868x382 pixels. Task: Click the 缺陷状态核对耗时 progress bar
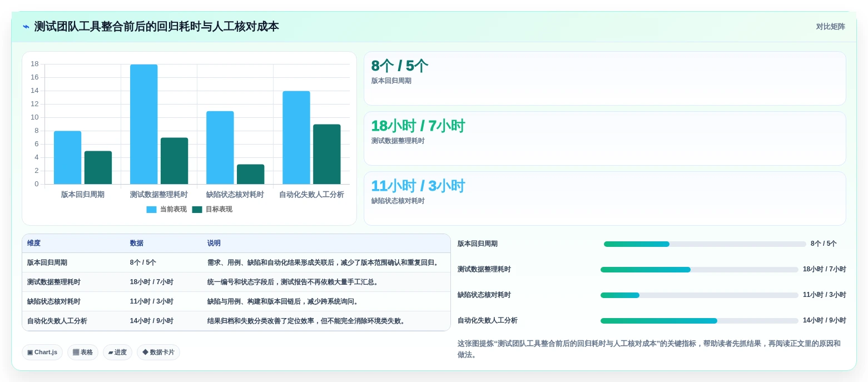point(700,295)
